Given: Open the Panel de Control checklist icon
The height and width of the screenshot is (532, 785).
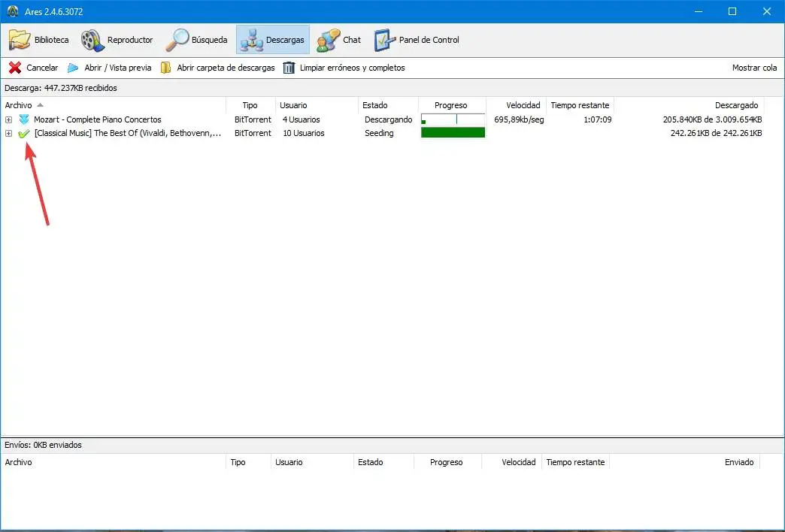Looking at the screenshot, I should [384, 40].
